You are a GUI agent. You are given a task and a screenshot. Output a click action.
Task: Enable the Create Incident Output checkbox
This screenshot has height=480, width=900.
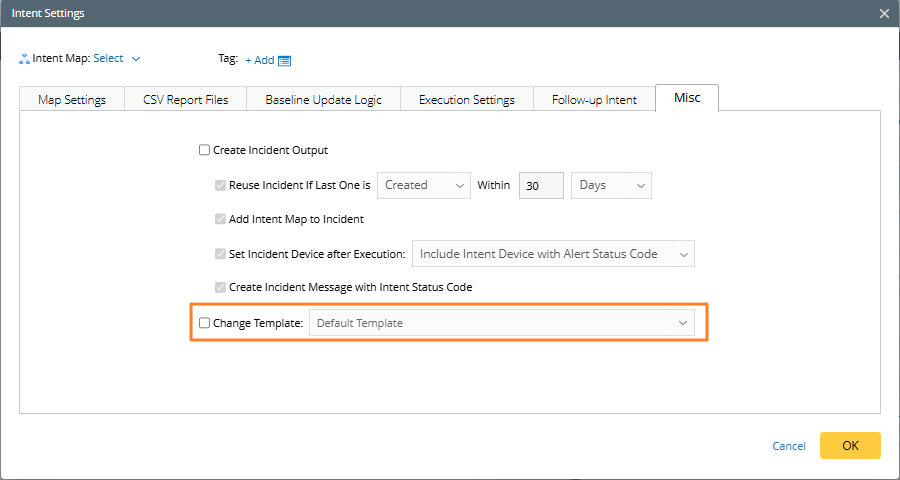coord(205,151)
